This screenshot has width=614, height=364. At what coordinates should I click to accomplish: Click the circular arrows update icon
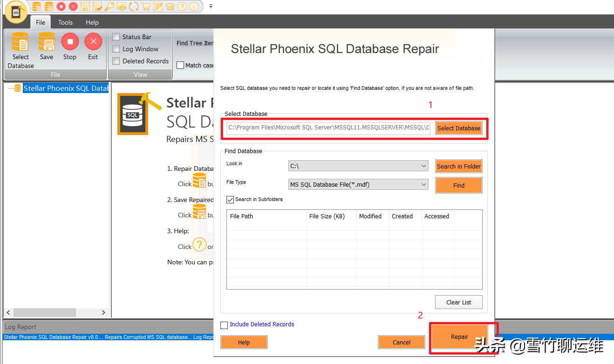[x=134, y=7]
